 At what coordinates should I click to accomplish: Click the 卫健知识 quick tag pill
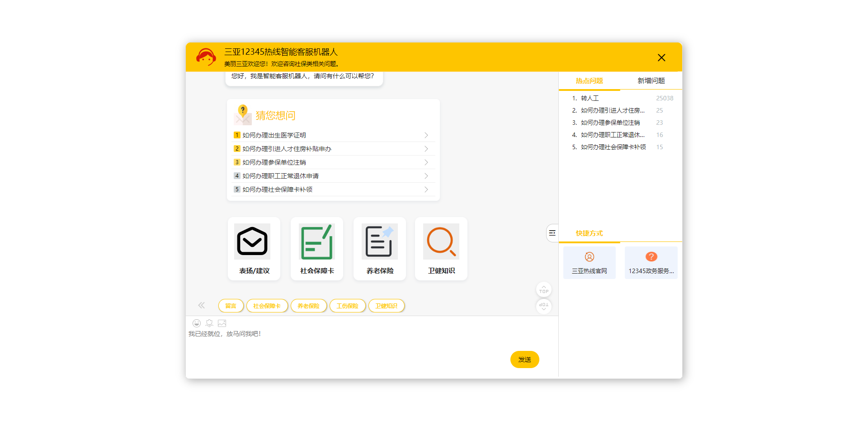tap(387, 306)
